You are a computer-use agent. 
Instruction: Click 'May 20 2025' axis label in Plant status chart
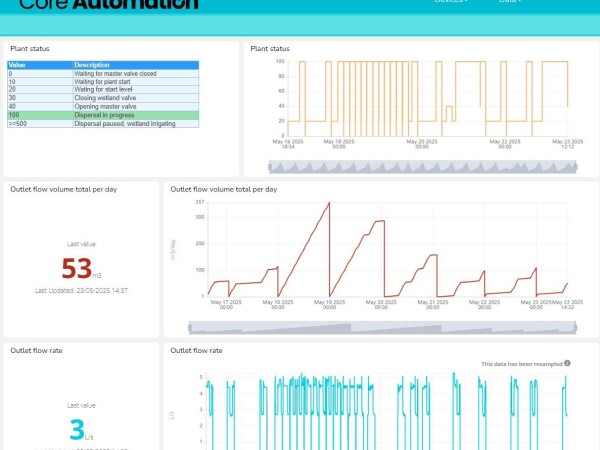click(x=422, y=144)
